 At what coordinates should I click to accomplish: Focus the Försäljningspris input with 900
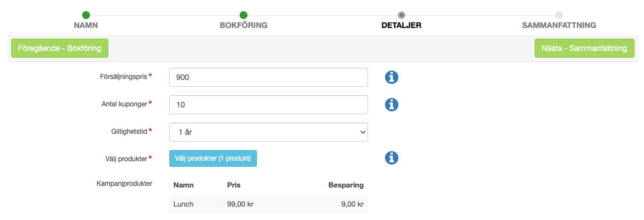pyautogui.click(x=269, y=77)
